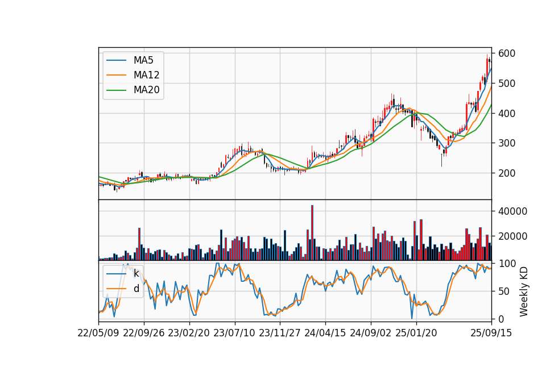Click the orange MA12 legend line sample

coord(116,75)
